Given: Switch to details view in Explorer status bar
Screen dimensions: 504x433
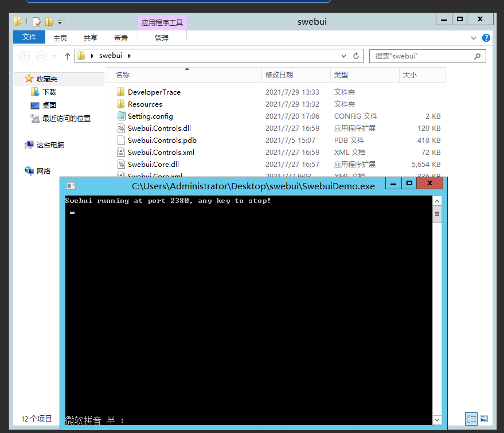Looking at the screenshot, I should coord(471,419).
